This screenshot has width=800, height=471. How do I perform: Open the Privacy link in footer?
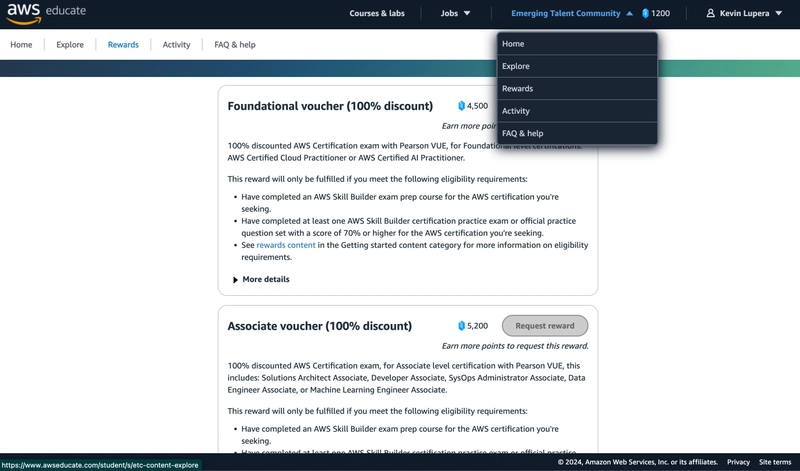(738, 462)
